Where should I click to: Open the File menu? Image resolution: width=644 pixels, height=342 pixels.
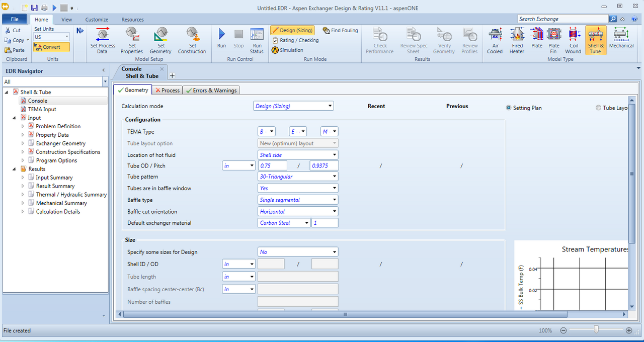[15, 19]
